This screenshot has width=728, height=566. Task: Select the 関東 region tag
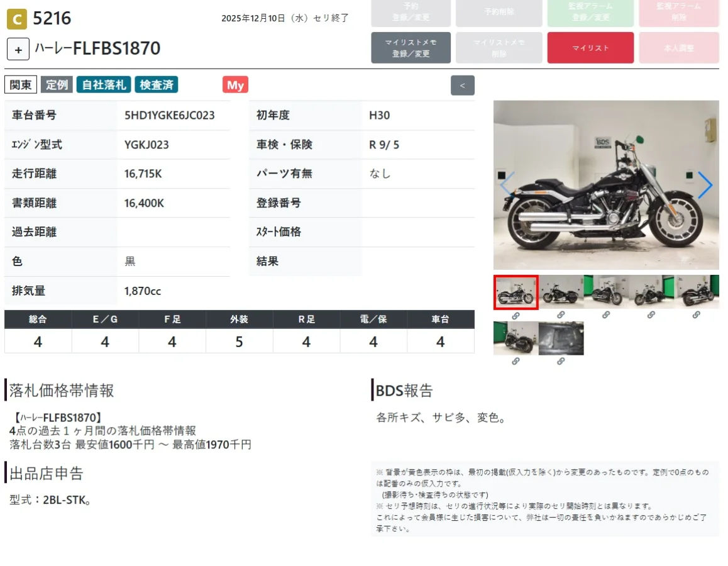(x=20, y=85)
